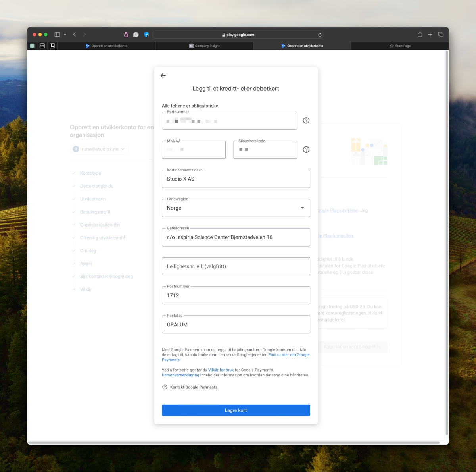Show the tab overview icon
The image size is (476, 472).
coord(441,35)
